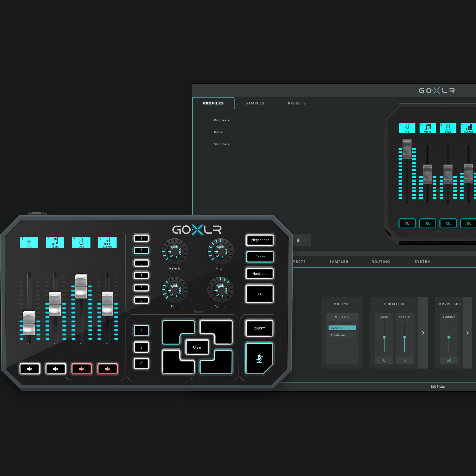Expand the Compressor settings panel
Image resolution: width=476 pixels, height=476 pixels.
(467, 332)
